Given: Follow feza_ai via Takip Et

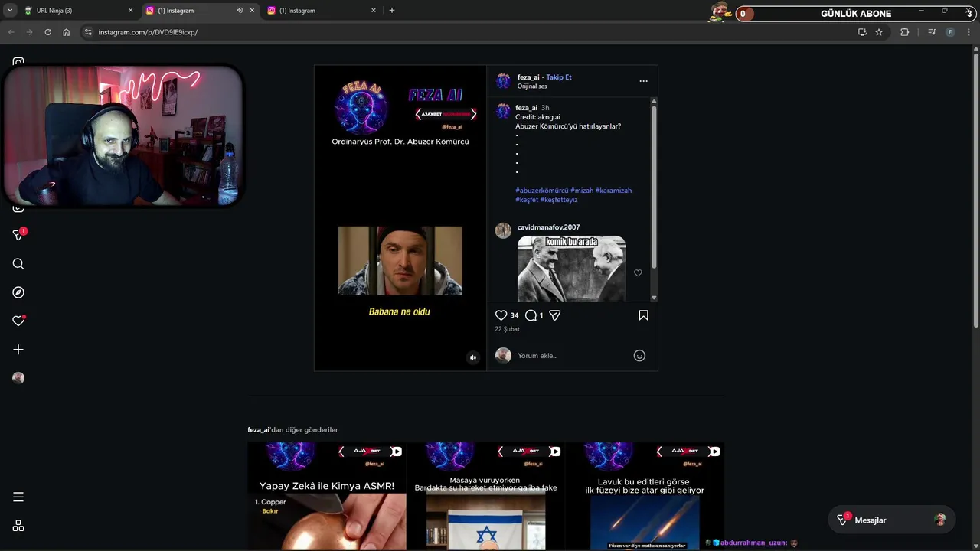Looking at the screenshot, I should click(559, 77).
